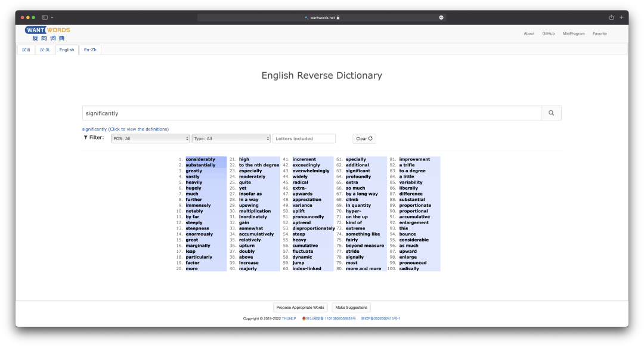Screen dimensions: 644x347
Task: Select result word 'specially'
Action: (355, 159)
